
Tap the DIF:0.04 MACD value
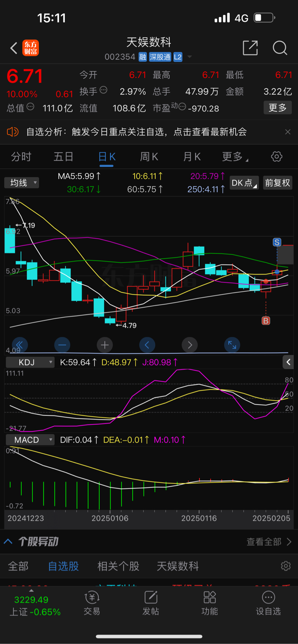(79, 440)
